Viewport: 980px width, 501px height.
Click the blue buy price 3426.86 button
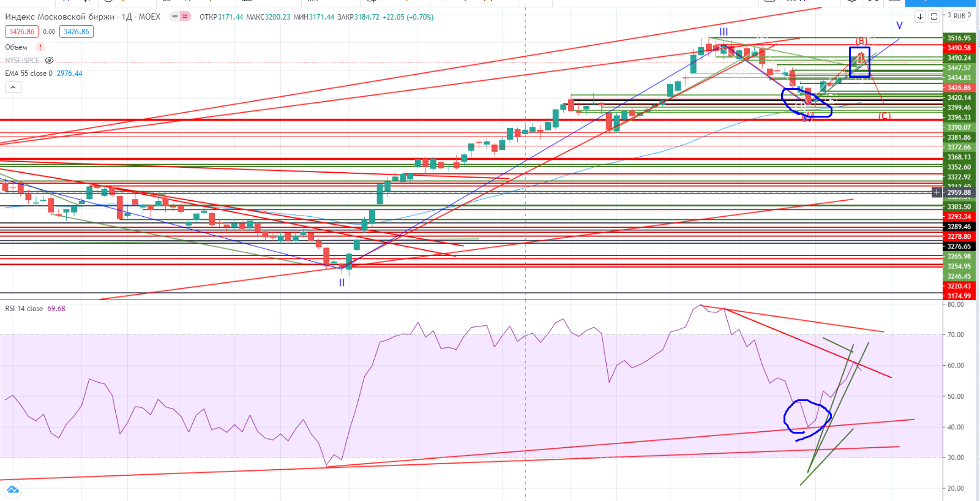[77, 32]
